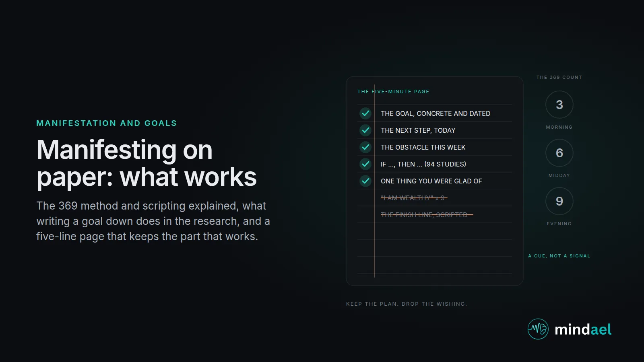
Task: Toggle the checkmark beside 'The goal, concrete and dated'
Action: [x=365, y=113]
